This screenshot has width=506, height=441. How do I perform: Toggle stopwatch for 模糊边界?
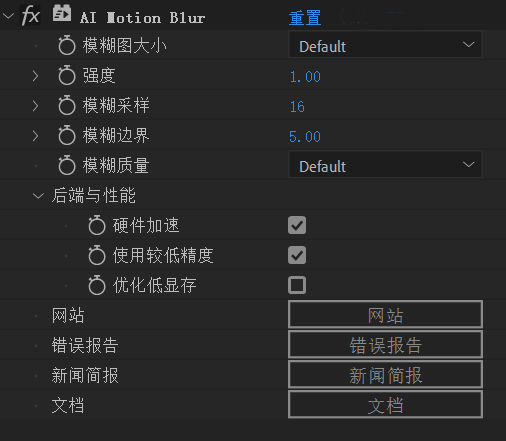(x=67, y=135)
